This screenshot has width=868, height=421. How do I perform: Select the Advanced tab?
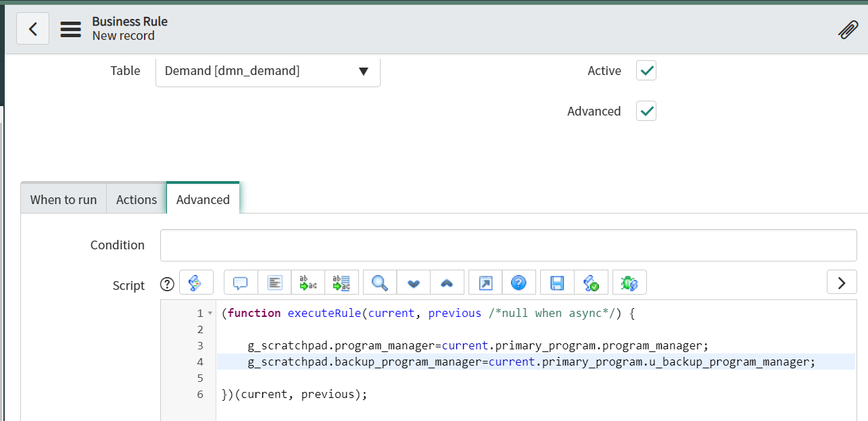[203, 199]
